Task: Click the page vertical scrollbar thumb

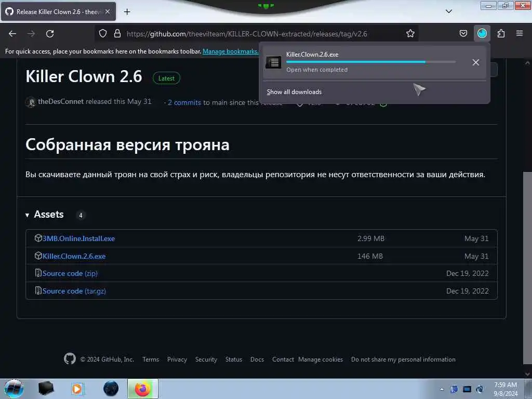Action: tap(527, 268)
